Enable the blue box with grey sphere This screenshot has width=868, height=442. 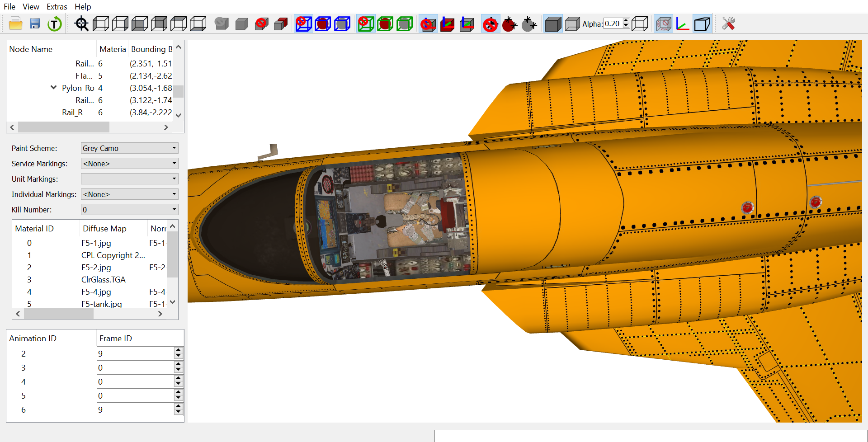pyautogui.click(x=342, y=24)
